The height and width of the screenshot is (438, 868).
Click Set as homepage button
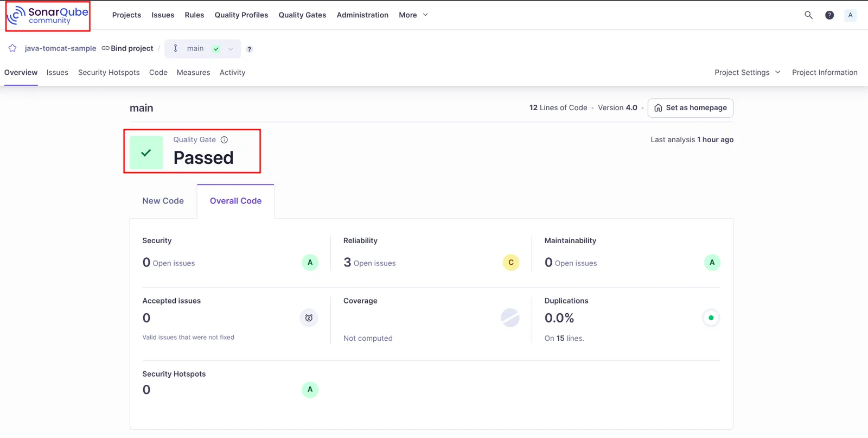[x=691, y=108]
